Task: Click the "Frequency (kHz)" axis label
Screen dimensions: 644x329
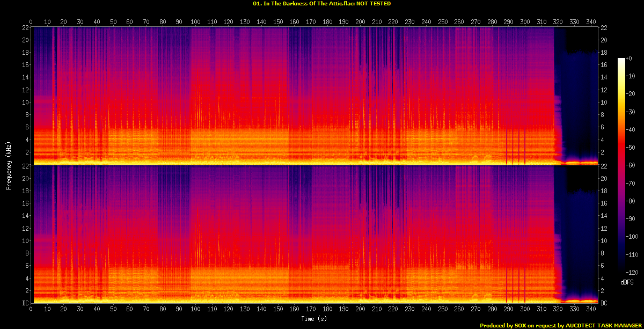Action: 8,165
